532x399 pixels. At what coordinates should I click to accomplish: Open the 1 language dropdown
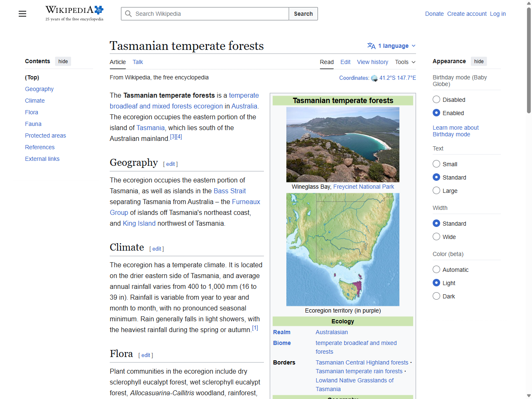pos(392,46)
